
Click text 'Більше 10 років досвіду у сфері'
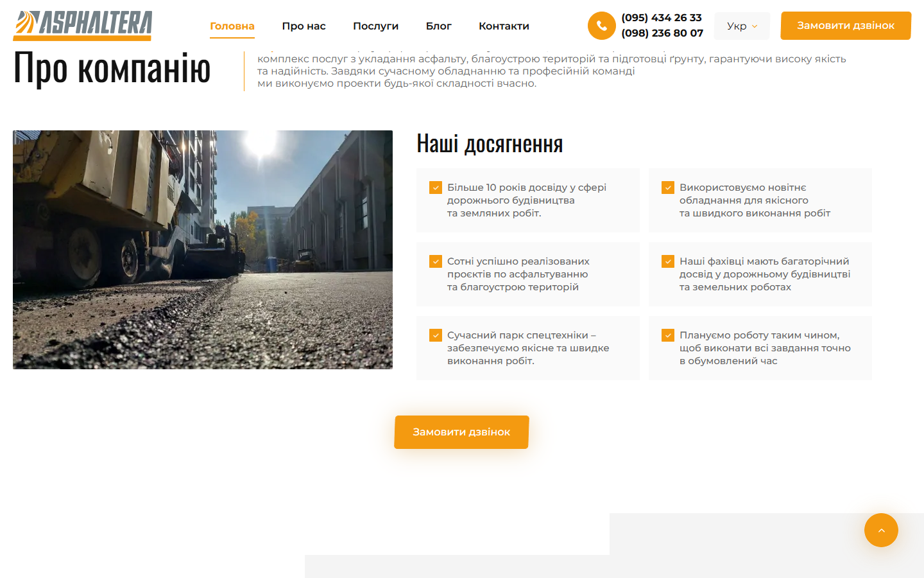click(527, 188)
